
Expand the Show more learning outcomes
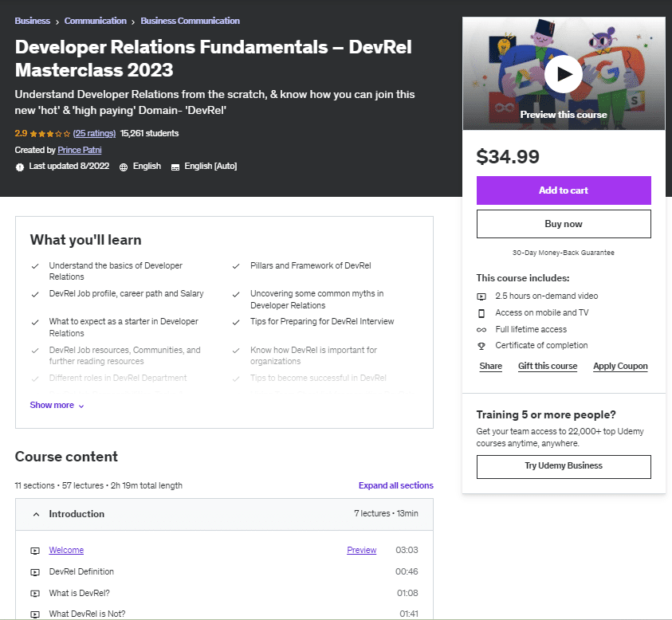[52, 405]
